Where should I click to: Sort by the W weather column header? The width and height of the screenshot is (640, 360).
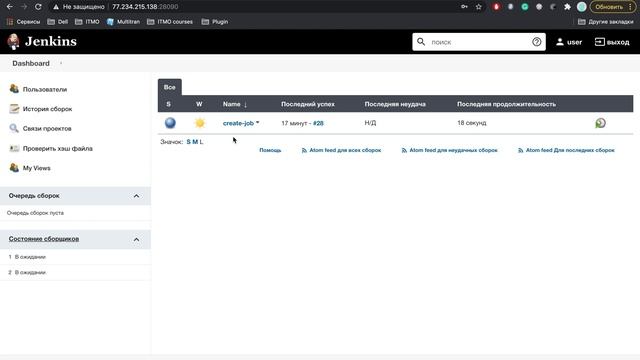[199, 104]
